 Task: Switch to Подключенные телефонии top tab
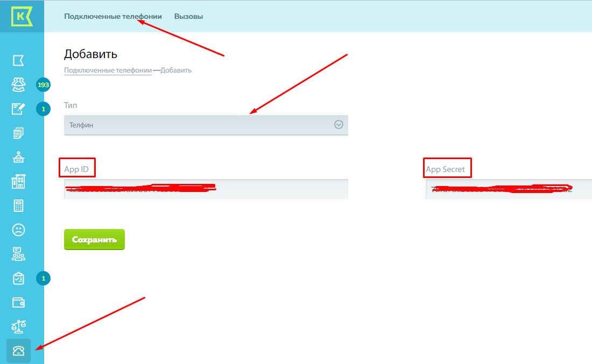coord(112,17)
